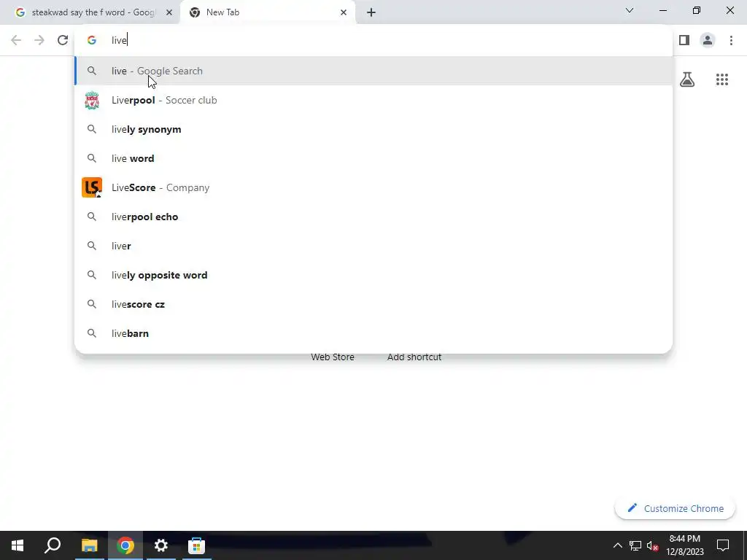Screen dimensions: 747x560
Task: Go forward with the forward arrow
Action: point(39,40)
